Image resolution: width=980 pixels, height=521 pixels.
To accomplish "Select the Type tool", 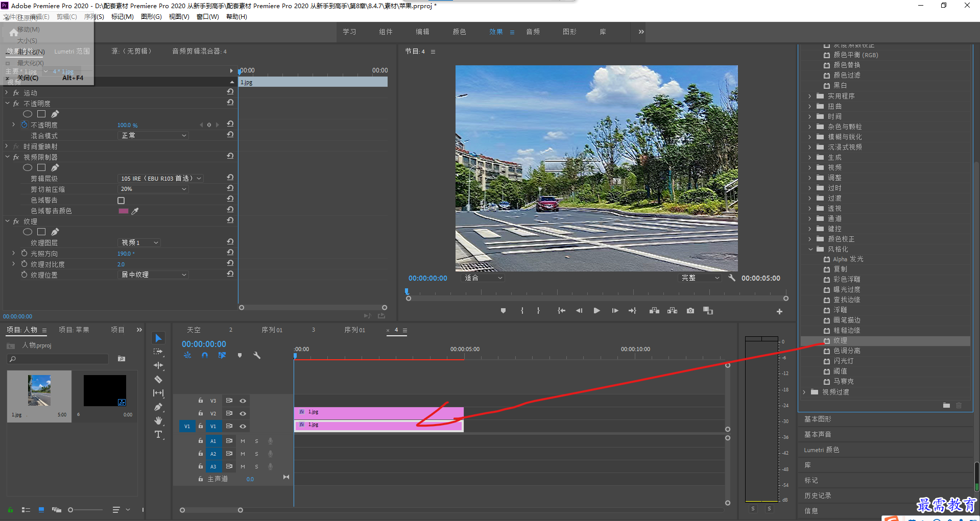I will [158, 434].
